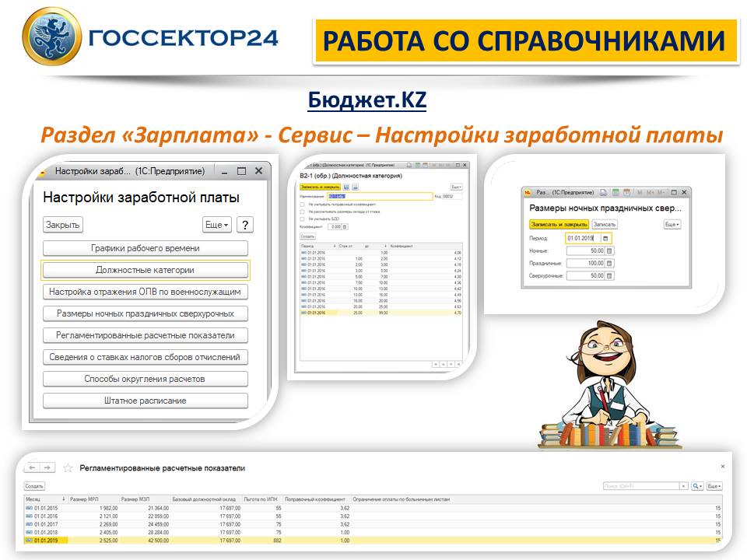The image size is (747, 560).
Task: Click the Наименование input field in Должностная категория
Action: tap(380, 196)
